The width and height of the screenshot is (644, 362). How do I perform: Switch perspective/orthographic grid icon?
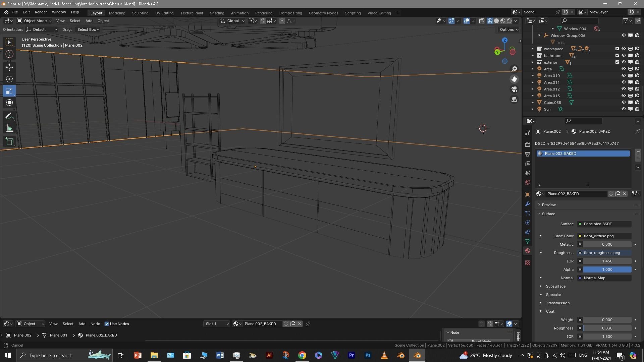[x=514, y=99]
